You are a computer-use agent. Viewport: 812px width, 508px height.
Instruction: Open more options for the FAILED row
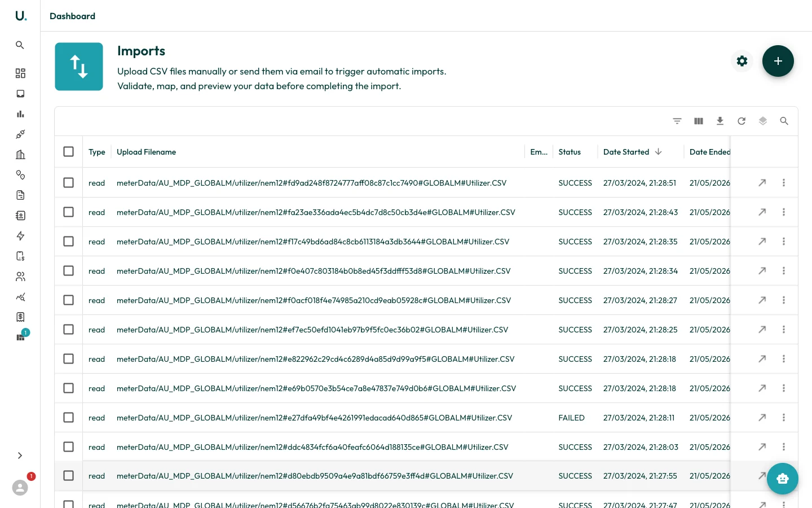pyautogui.click(x=784, y=418)
